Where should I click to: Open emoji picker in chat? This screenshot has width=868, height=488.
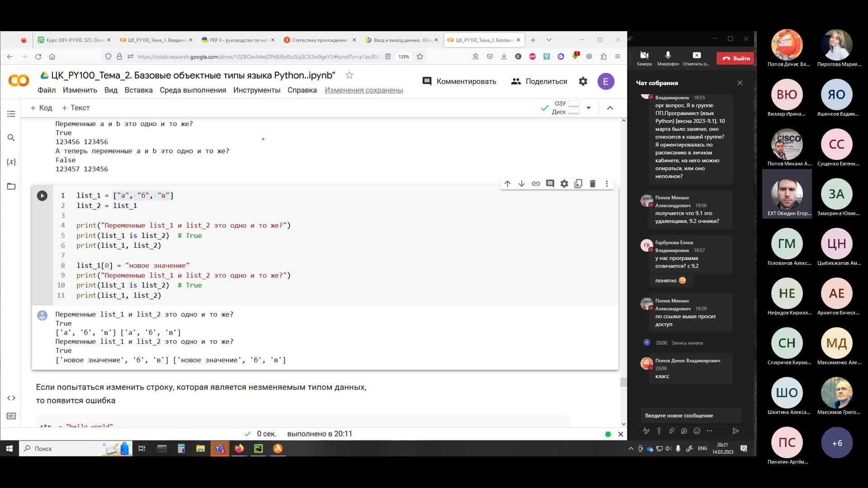point(697,431)
